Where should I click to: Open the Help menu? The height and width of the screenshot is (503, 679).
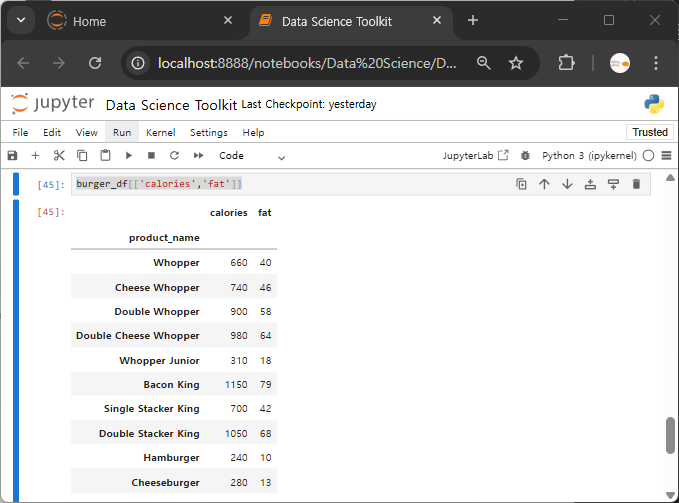[x=253, y=132]
